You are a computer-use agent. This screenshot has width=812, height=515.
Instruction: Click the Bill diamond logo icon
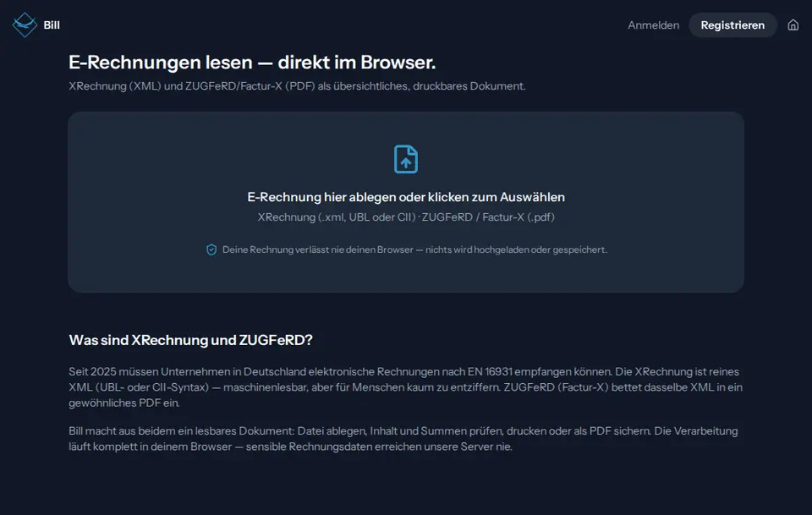[25, 25]
